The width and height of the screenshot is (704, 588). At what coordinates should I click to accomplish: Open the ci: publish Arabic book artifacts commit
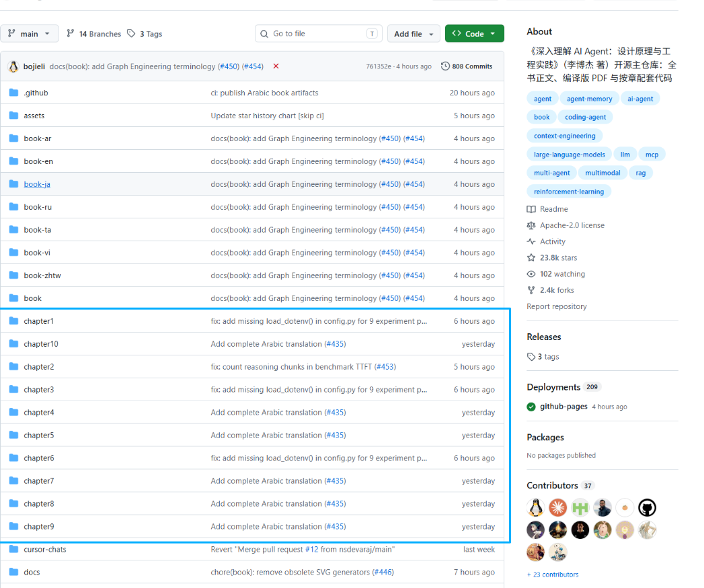coord(264,93)
